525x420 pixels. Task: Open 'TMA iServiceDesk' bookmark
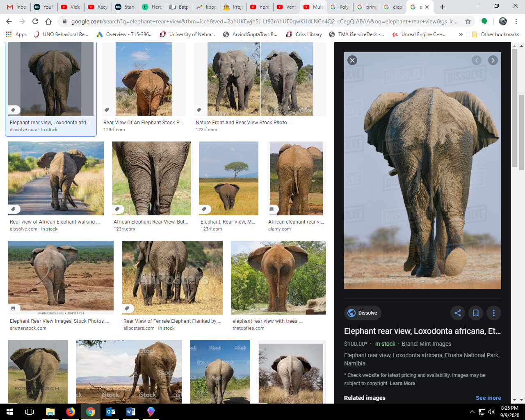tap(356, 34)
